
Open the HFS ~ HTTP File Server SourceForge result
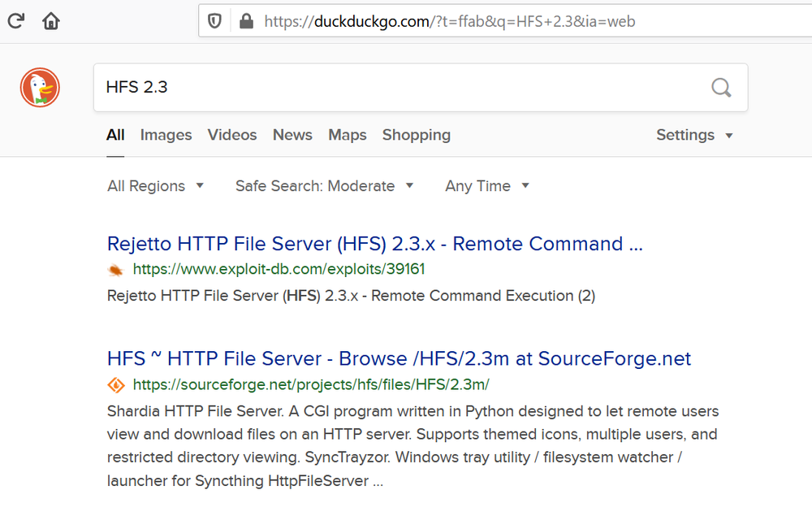coord(399,358)
